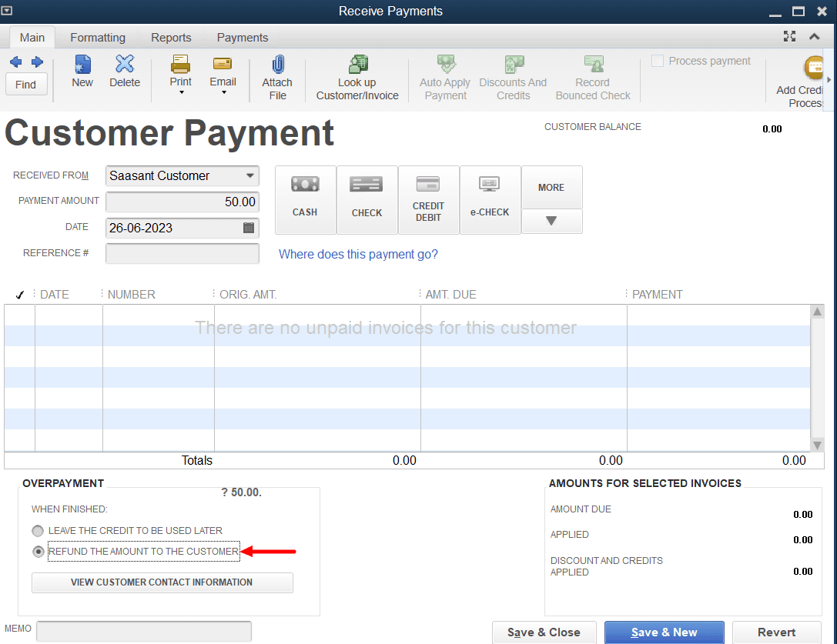Select the CASH payment method
Image resolution: width=837 pixels, height=644 pixels.
[305, 199]
